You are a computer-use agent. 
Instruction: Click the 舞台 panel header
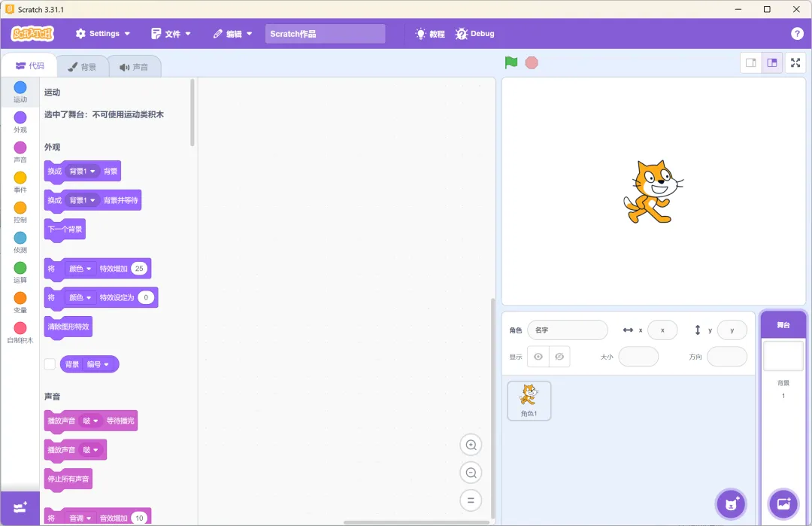tap(783, 325)
